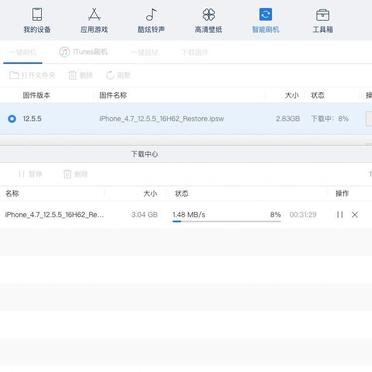Click 删除 delete in firmware list toolbar
372x372 pixels.
coord(80,75)
